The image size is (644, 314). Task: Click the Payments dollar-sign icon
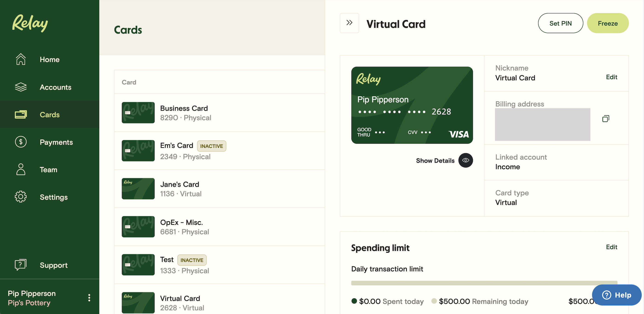pyautogui.click(x=21, y=142)
